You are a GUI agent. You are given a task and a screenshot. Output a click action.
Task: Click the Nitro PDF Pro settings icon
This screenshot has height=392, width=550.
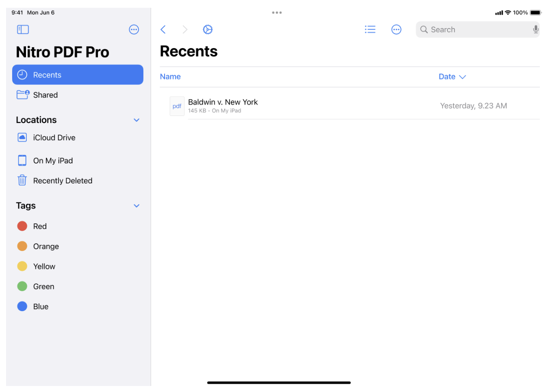click(x=207, y=29)
